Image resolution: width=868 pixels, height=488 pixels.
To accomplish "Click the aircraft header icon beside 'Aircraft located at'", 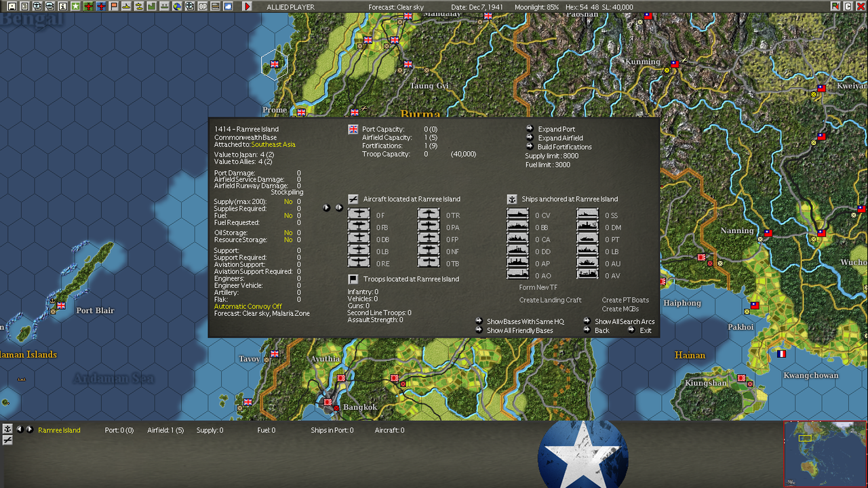I will 353,199.
